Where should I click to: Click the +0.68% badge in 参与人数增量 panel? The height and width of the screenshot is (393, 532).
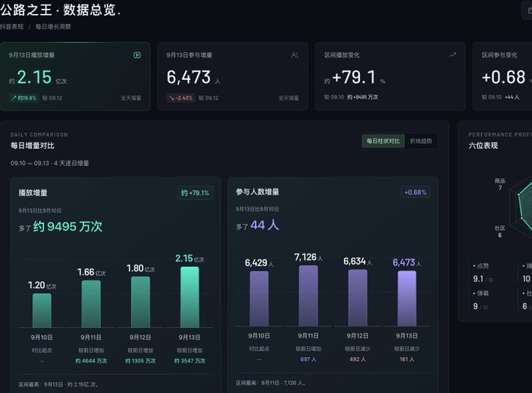pos(415,192)
